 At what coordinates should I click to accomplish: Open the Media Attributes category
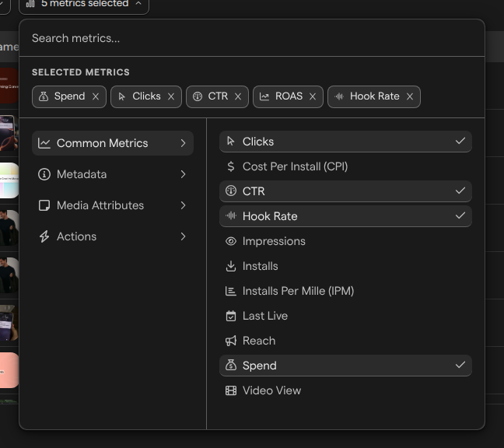pyautogui.click(x=113, y=205)
